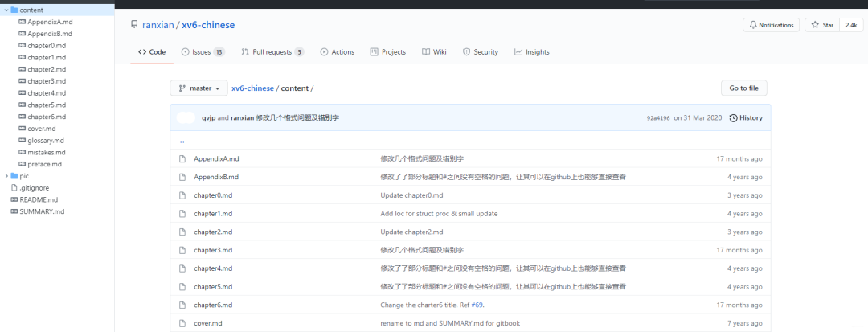Open the master branch dropdown
This screenshot has width=868, height=332.
pyautogui.click(x=199, y=88)
